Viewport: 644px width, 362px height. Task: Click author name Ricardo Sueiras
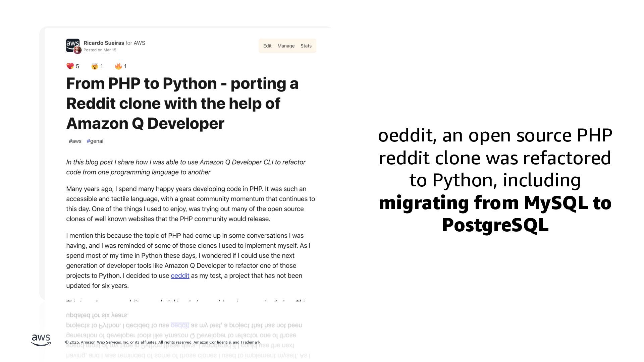[x=104, y=43]
